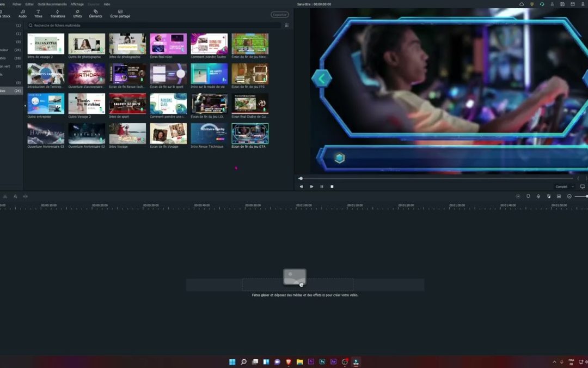Click the render preview icon on timeline toolbar

[518, 196]
